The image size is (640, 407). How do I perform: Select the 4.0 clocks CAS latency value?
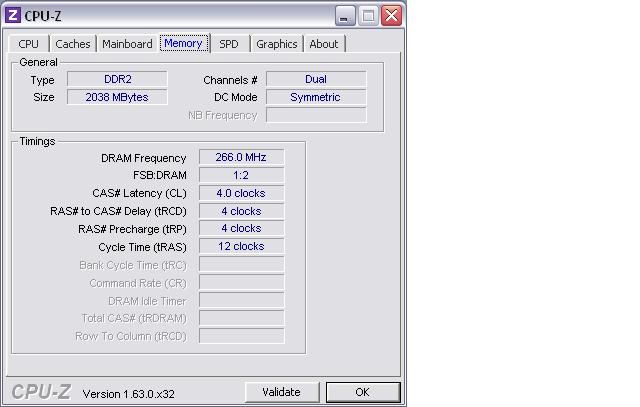click(241, 193)
